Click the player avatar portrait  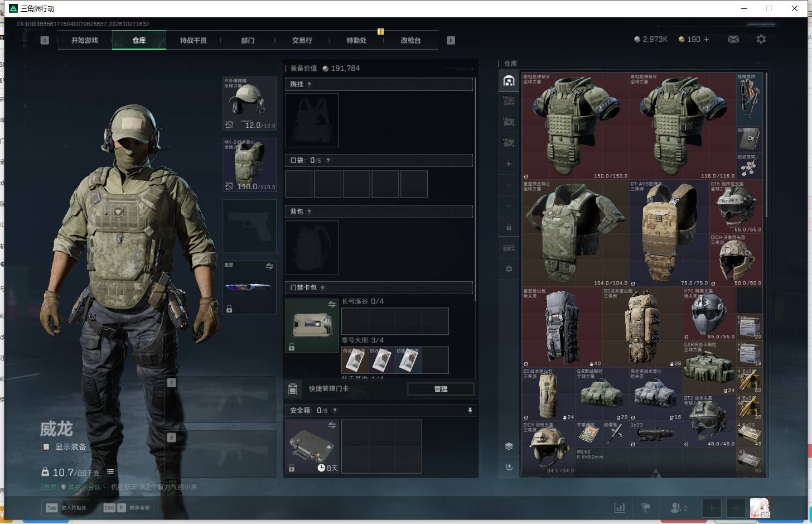point(760,507)
